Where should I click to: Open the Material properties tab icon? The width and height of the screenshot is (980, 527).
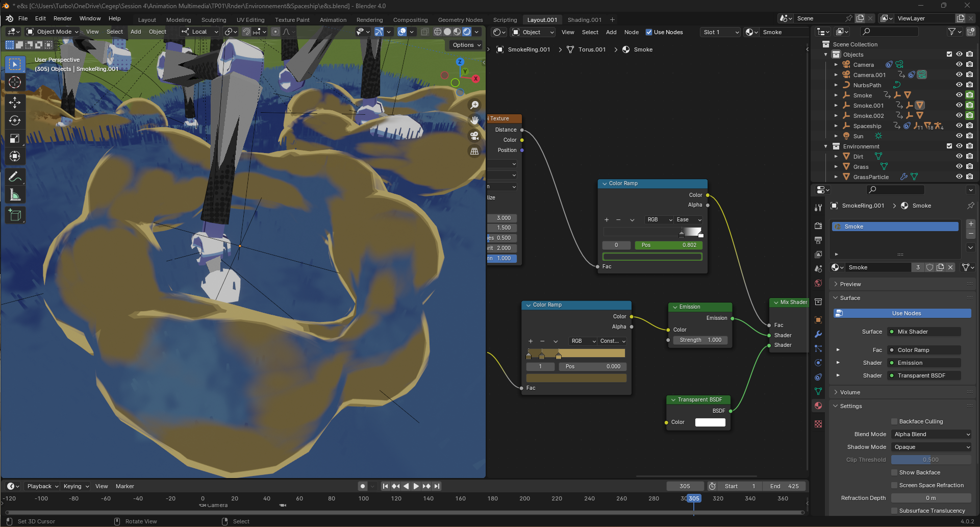tap(818, 406)
